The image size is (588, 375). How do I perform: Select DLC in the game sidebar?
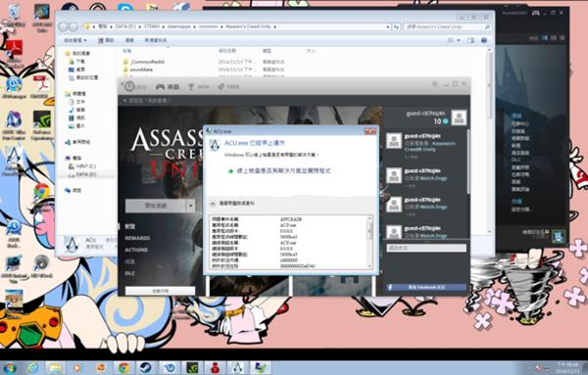129,273
